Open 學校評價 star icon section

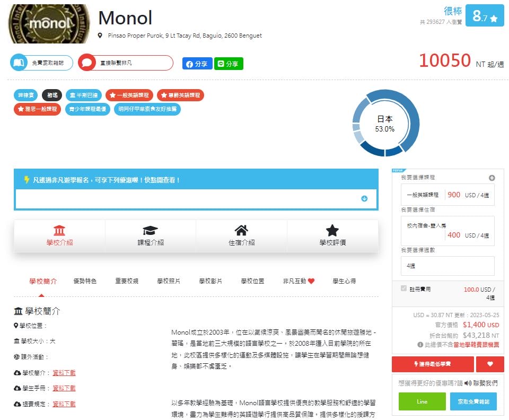point(332,236)
